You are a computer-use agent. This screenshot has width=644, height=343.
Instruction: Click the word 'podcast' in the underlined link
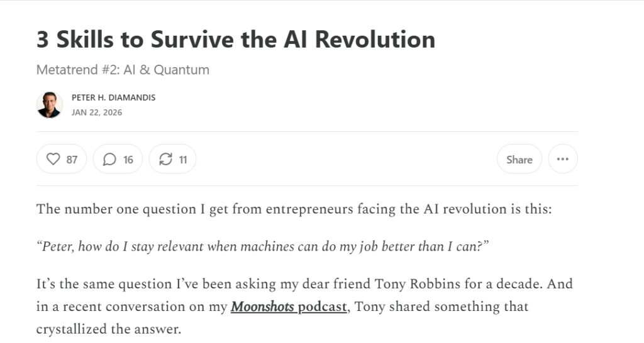click(323, 307)
